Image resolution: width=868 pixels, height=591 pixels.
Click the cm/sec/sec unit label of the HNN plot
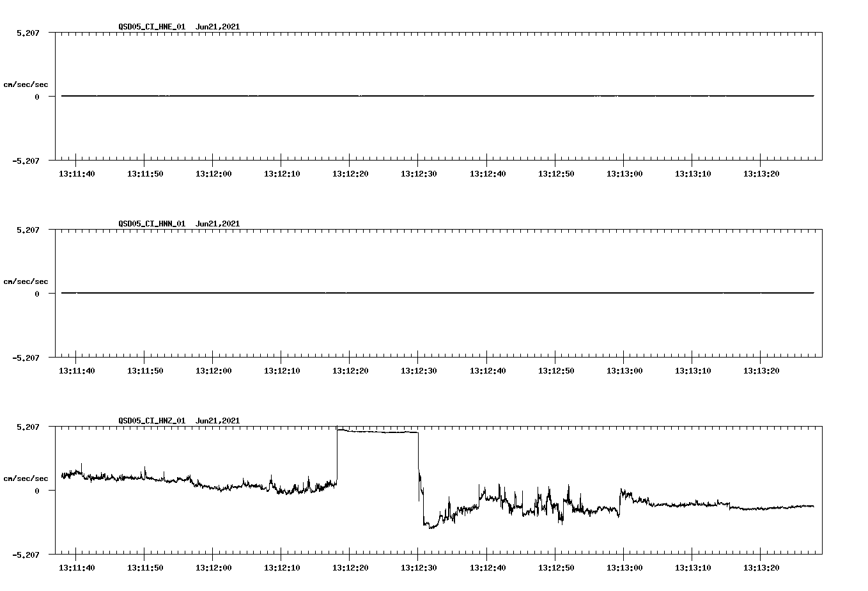26,281
